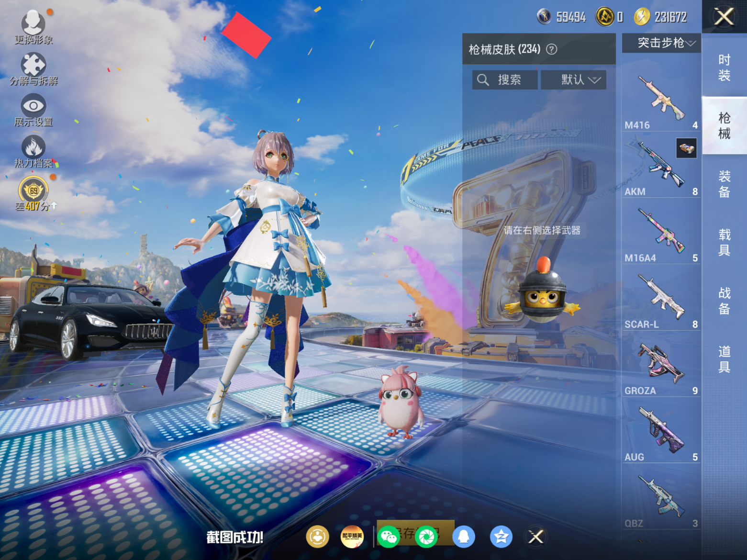This screenshot has height=560, width=747.
Task: Open the 突击步枪 weapon category dropdown
Action: pyautogui.click(x=661, y=43)
